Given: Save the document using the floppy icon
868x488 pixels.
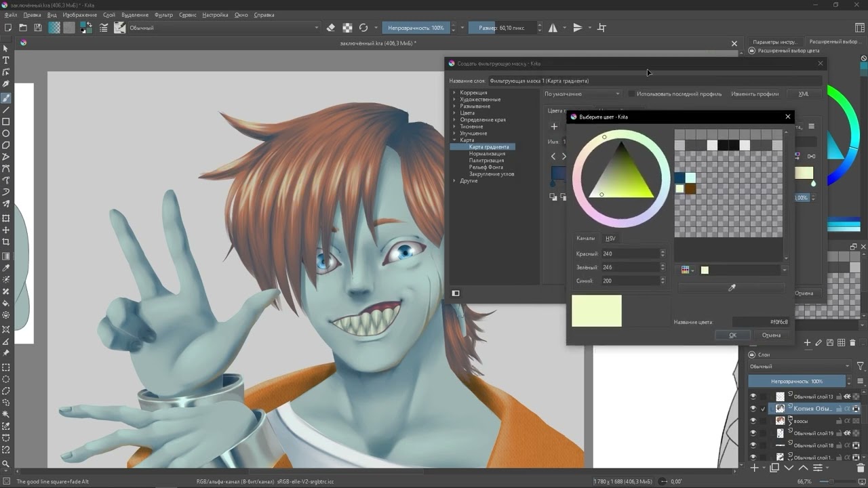Looking at the screenshot, I should click(x=38, y=28).
